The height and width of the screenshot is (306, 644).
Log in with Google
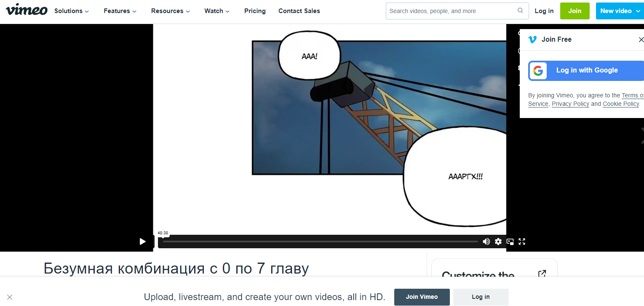coord(587,70)
